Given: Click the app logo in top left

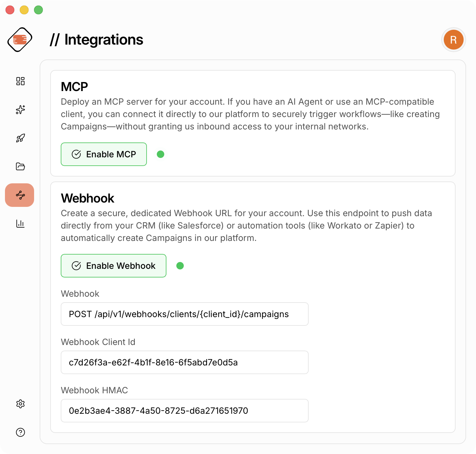Looking at the screenshot, I should 20,40.
